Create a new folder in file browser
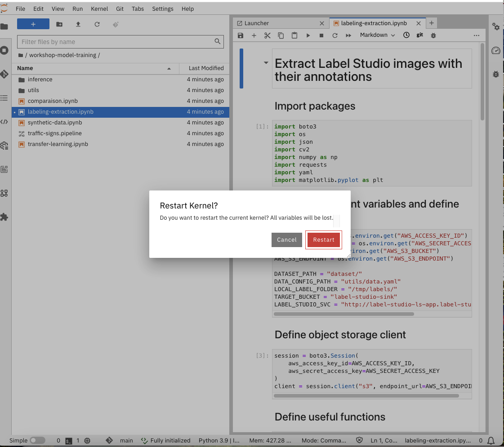Viewport: 504px width, 447px height. (59, 24)
